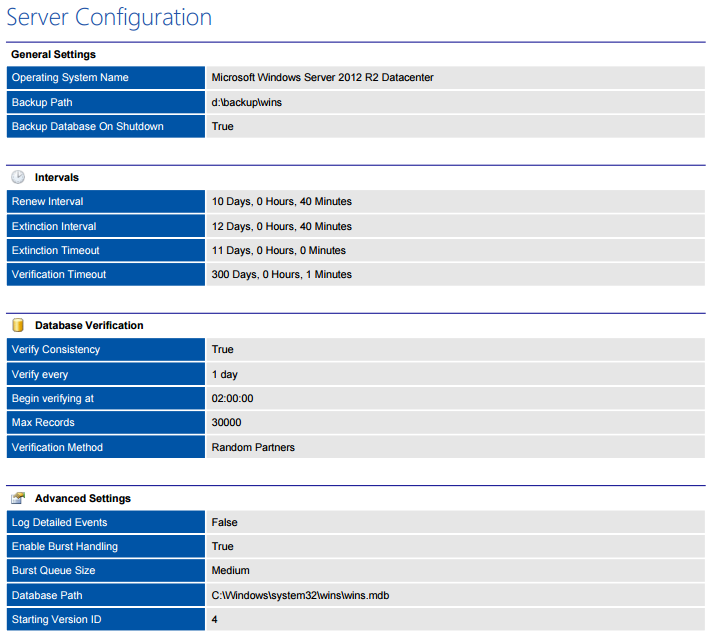The height and width of the screenshot is (636, 712).
Task: Click the Database Path label
Action: pyautogui.click(x=47, y=596)
